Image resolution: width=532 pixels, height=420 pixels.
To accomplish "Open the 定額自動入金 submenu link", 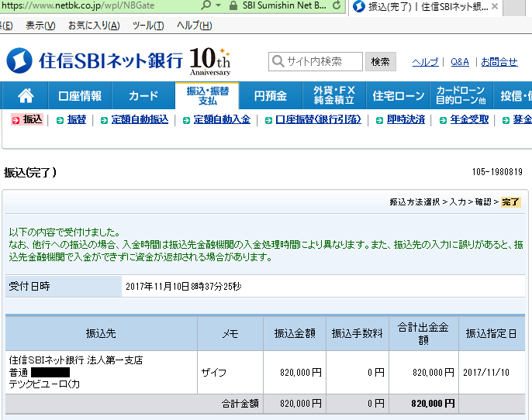I will pyautogui.click(x=222, y=119).
